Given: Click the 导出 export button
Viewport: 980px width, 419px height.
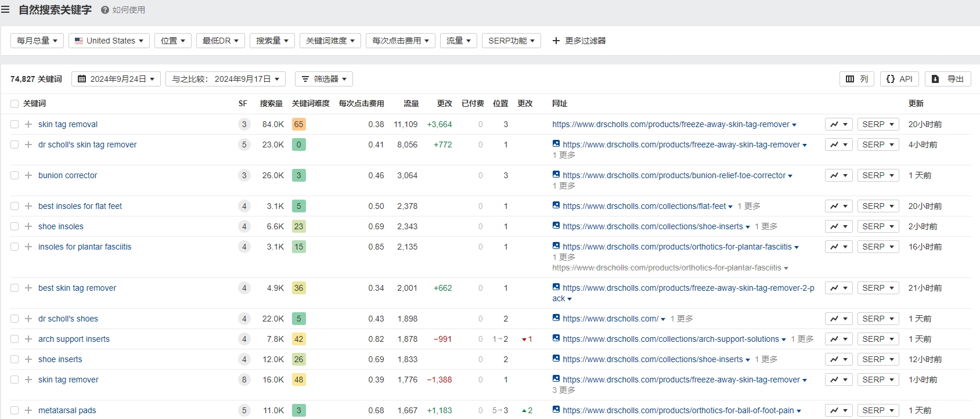Looking at the screenshot, I should 948,79.
